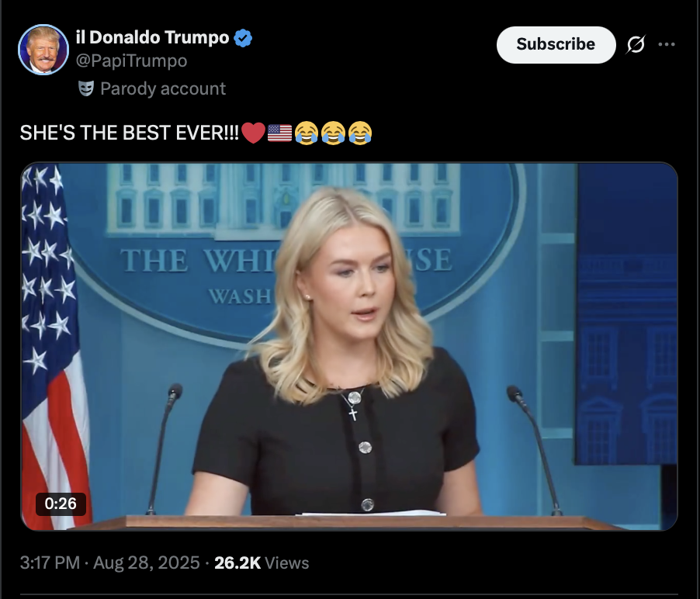Viewport: 700px width, 599px height.
Task: Open the @PapiTrumpo handle link
Action: pos(131,61)
